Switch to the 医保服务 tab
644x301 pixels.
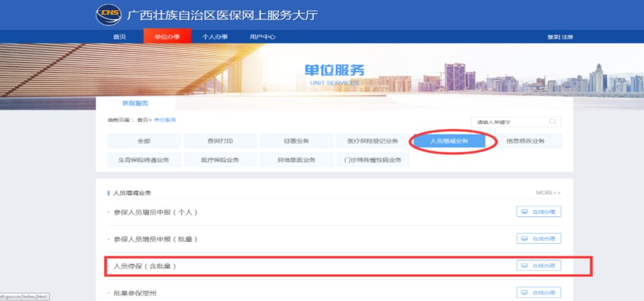coord(135,103)
